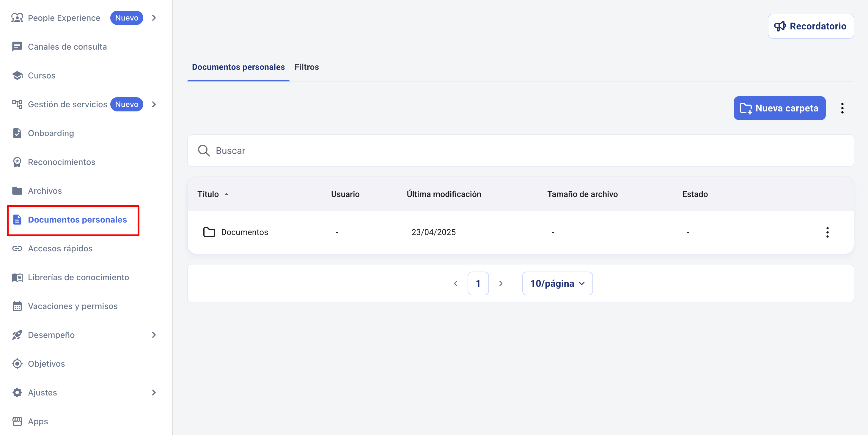
Task: Click the Documentos personales document icon
Action: (17, 220)
